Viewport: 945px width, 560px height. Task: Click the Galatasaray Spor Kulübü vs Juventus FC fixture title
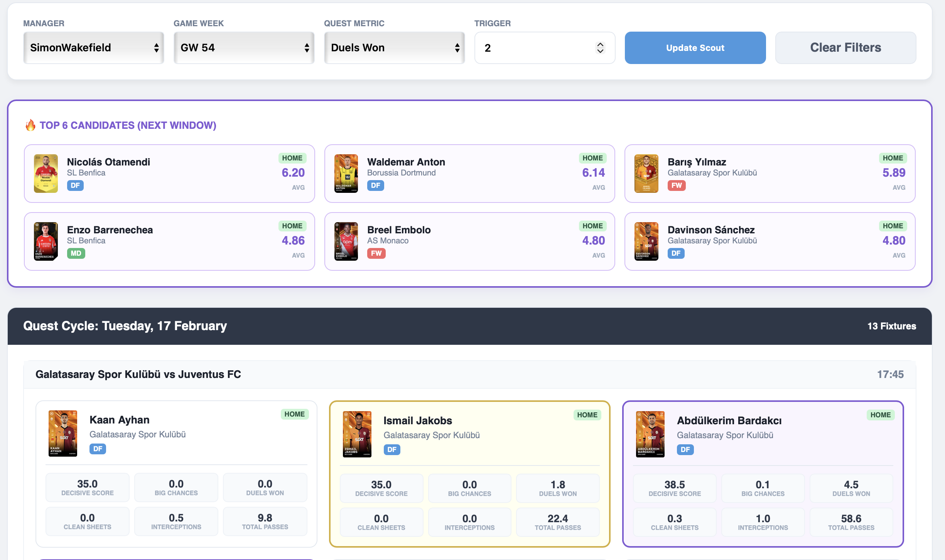click(x=138, y=374)
